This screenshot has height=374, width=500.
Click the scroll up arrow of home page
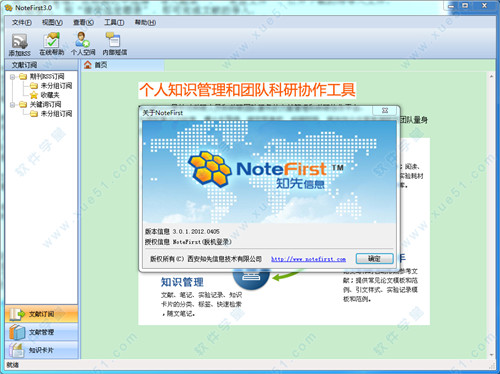point(491,77)
